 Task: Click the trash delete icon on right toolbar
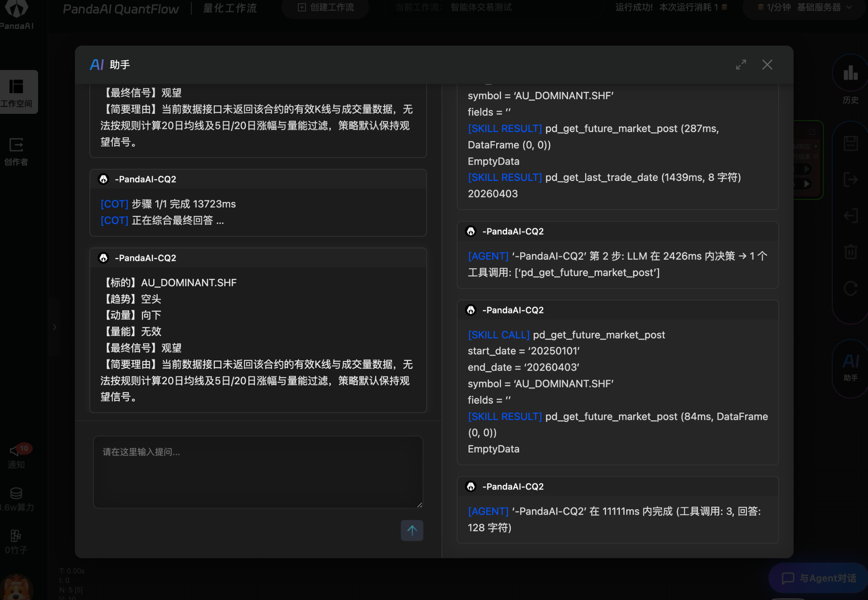[x=850, y=252]
